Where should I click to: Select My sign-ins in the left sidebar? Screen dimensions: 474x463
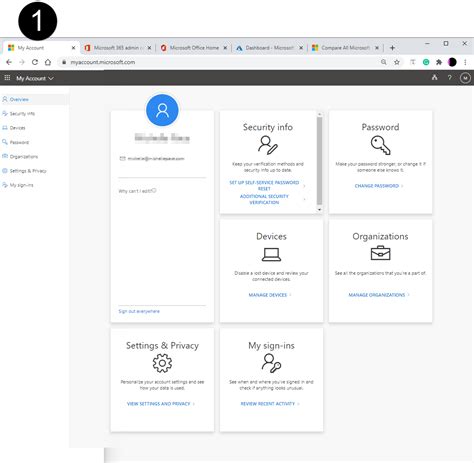pos(34,185)
